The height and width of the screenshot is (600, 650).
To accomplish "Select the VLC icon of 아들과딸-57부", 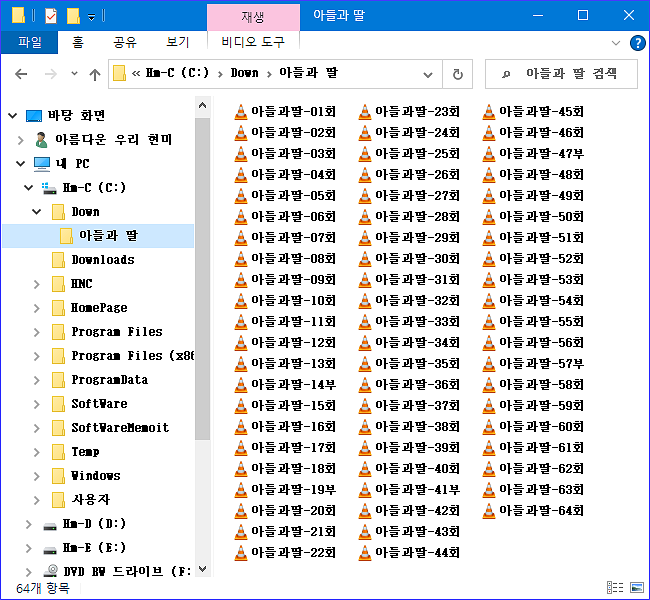I will tap(489, 364).
